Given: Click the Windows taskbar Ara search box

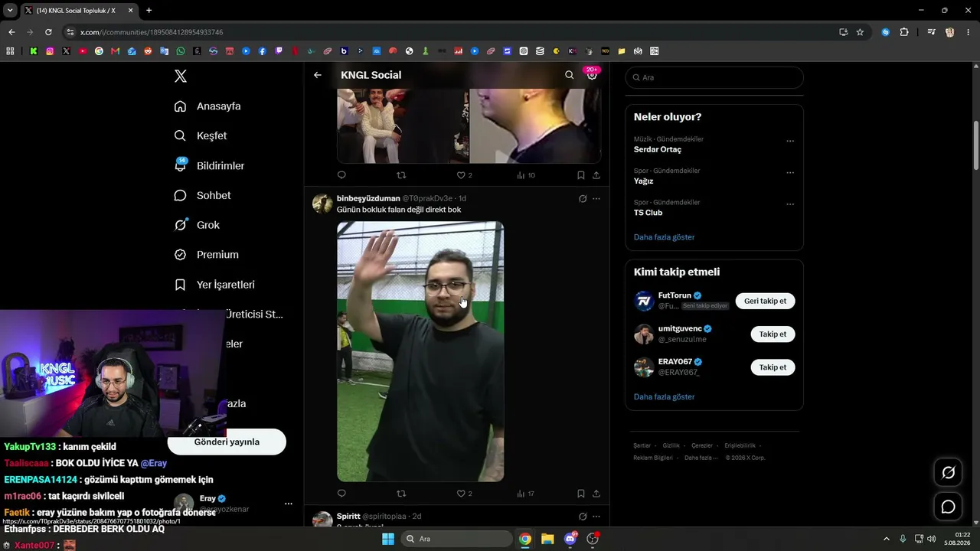Looking at the screenshot, I should click(x=457, y=539).
